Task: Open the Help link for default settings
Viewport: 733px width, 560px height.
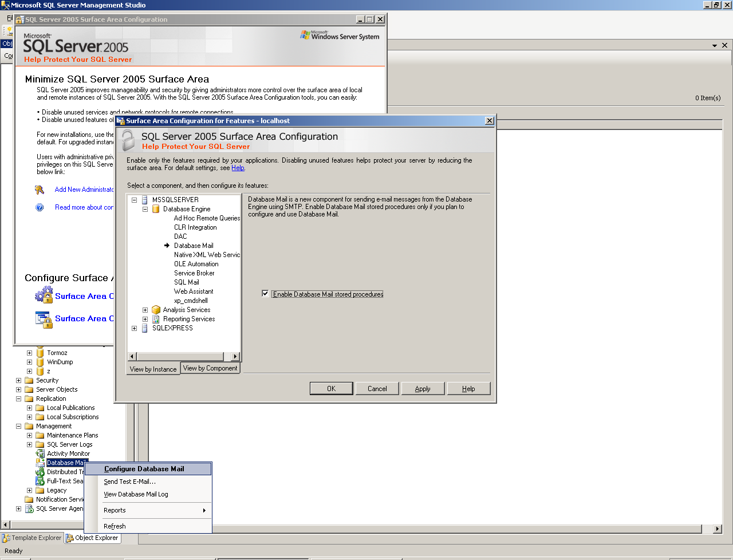Action: click(238, 168)
